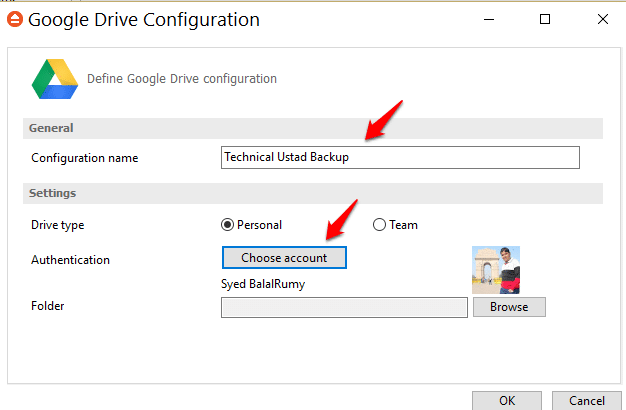Click the Personal radio label text
Viewport: 626px width, 410px height.
click(x=260, y=225)
